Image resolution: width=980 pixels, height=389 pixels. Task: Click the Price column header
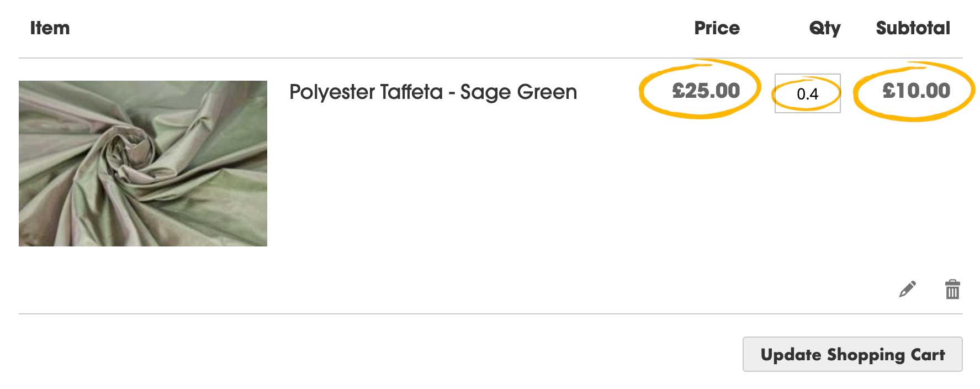717,28
